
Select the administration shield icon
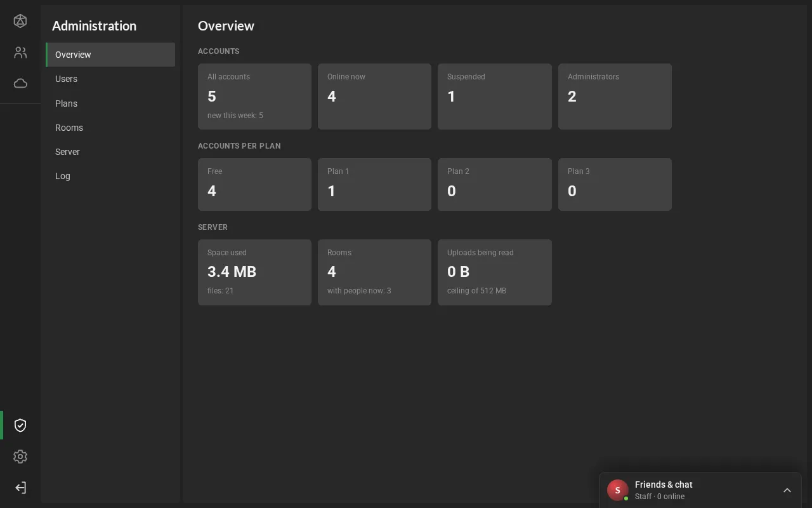click(20, 425)
